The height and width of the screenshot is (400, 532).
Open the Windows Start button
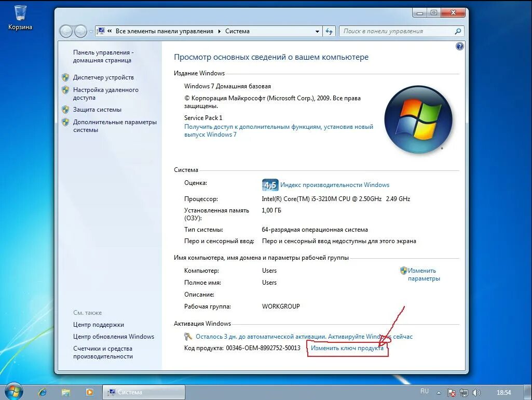(13, 392)
